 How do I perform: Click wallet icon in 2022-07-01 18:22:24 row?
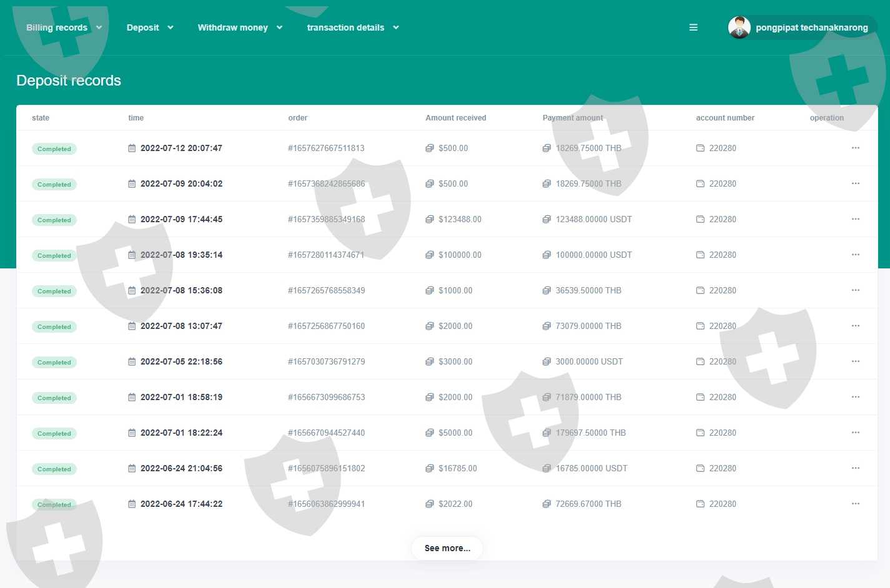click(700, 433)
